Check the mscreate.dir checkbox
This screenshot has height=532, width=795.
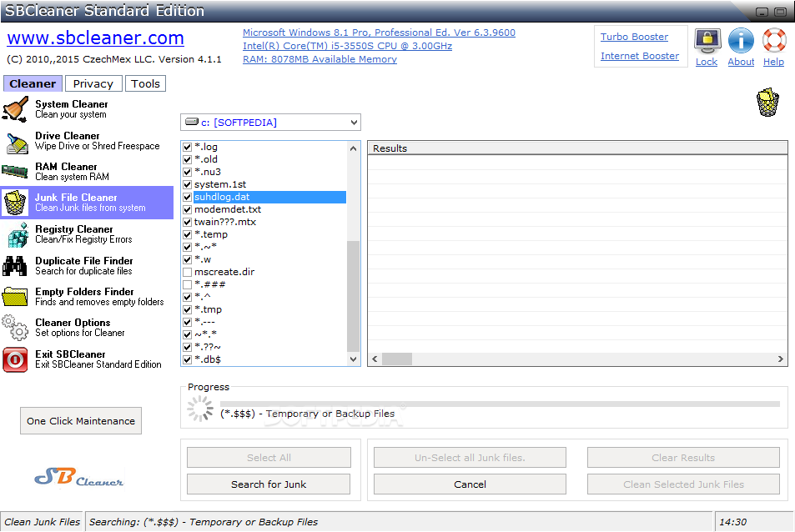click(187, 272)
